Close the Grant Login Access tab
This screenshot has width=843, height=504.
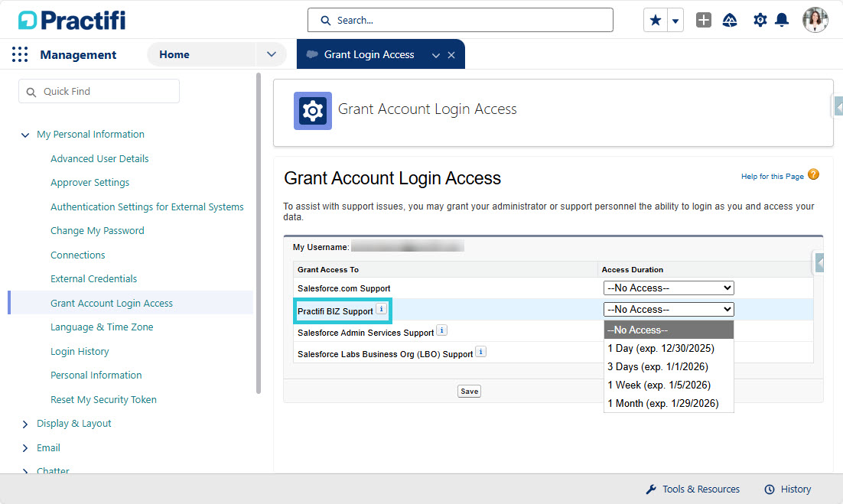click(x=451, y=55)
